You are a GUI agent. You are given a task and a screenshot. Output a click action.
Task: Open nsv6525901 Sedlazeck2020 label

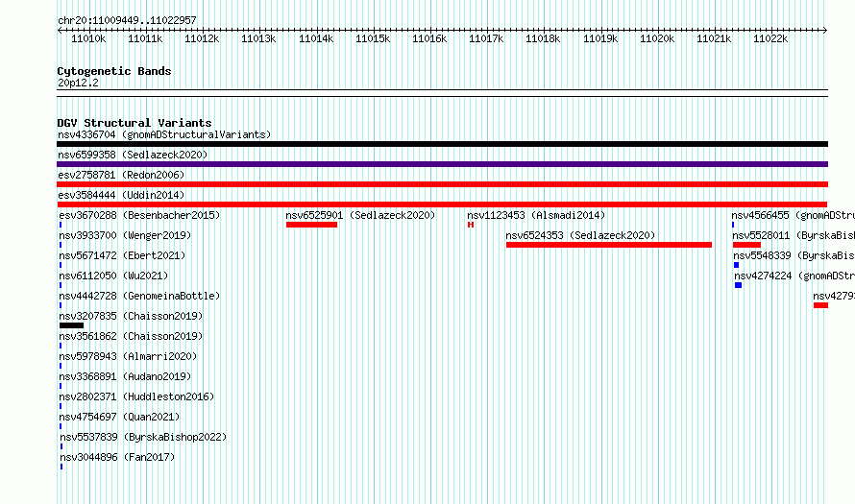click(x=360, y=215)
